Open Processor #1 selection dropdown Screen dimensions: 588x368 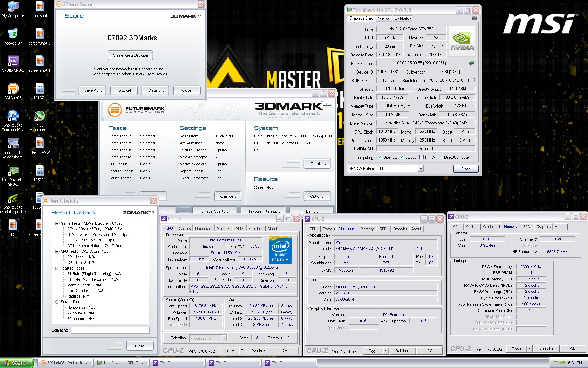coord(224,338)
